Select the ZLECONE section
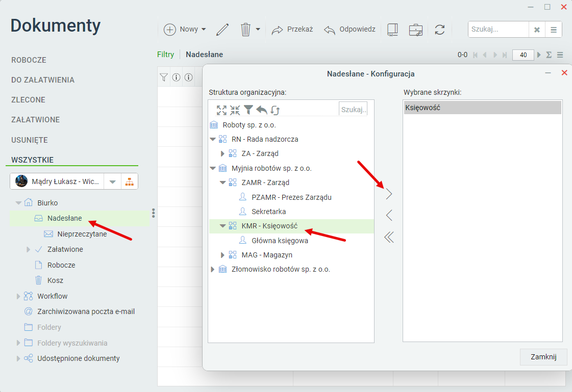The width and height of the screenshot is (572, 392). pos(28,100)
